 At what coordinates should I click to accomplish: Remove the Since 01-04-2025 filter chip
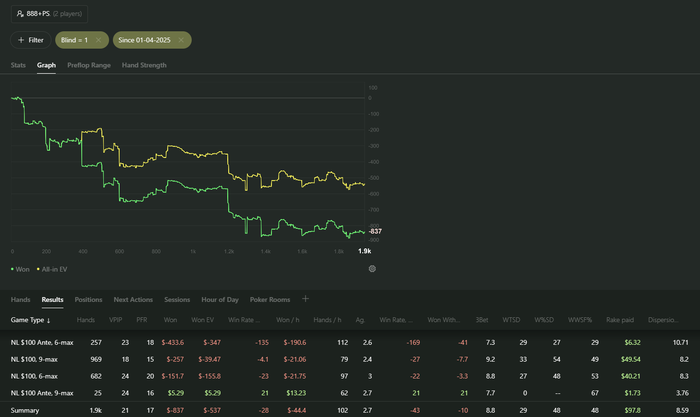pyautogui.click(x=181, y=40)
